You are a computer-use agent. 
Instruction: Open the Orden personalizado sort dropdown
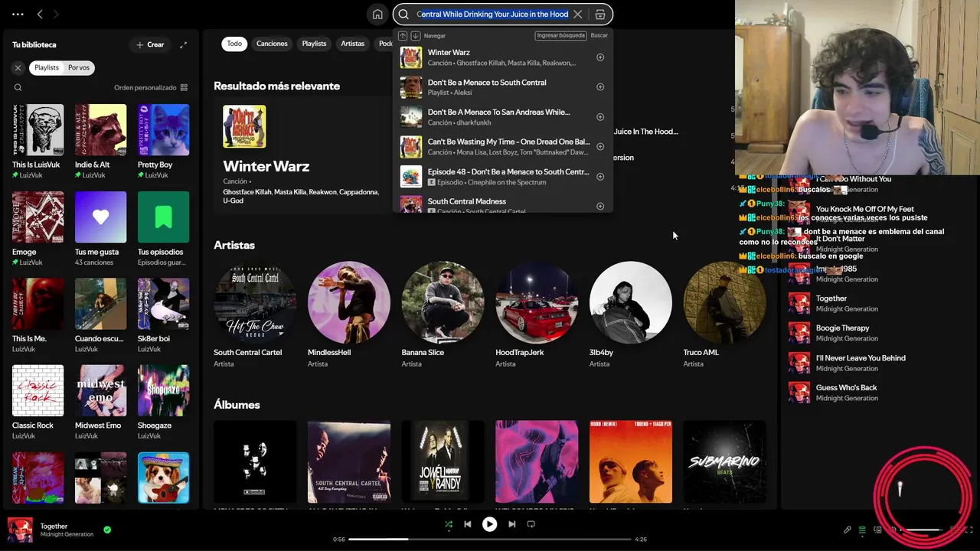pos(151,87)
